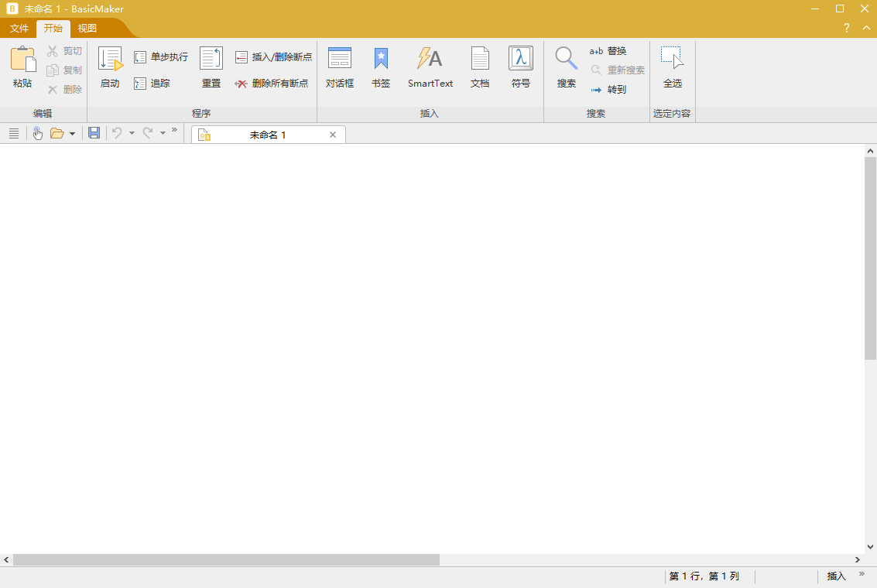Click the 单步执行 step-execution icon

[x=140, y=56]
